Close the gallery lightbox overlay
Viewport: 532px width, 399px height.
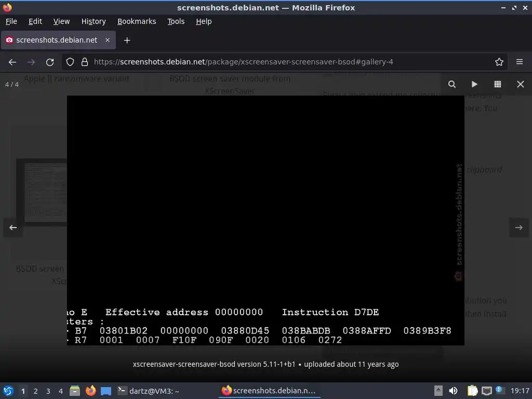click(x=520, y=84)
